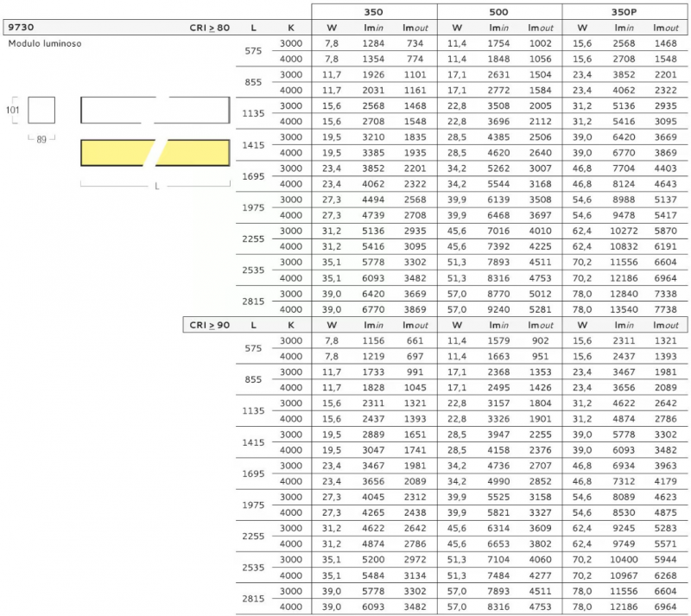Select the "697" lm out cell

coord(415,356)
